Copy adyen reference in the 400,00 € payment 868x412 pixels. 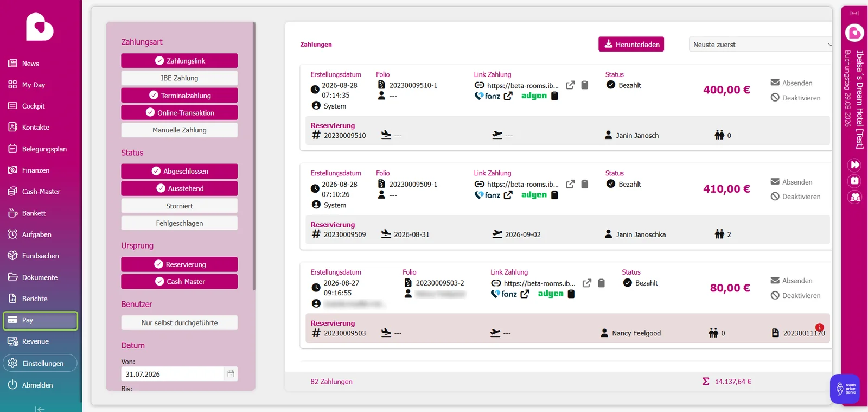pyautogui.click(x=554, y=96)
